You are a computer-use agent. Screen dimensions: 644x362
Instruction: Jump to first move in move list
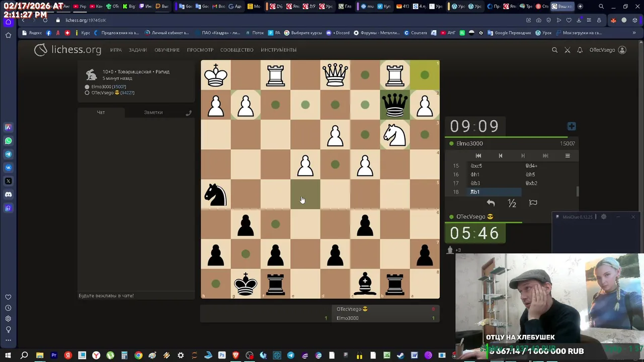[478, 156]
